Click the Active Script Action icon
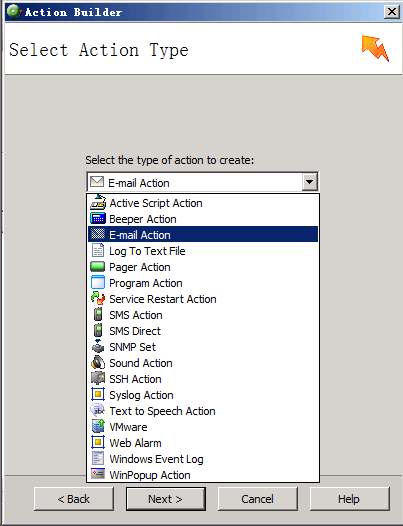The width and height of the screenshot is (403, 526). pyautogui.click(x=98, y=202)
